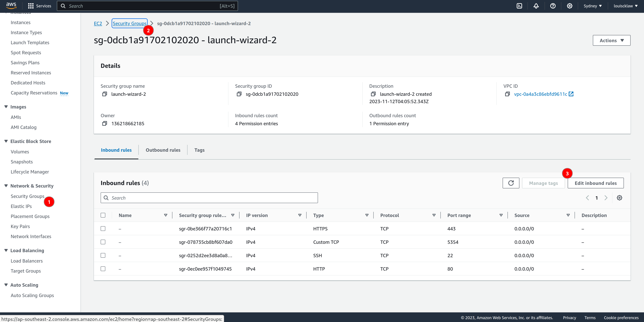The image size is (644, 322).
Task: Open the Actions dropdown menu
Action: click(611, 40)
